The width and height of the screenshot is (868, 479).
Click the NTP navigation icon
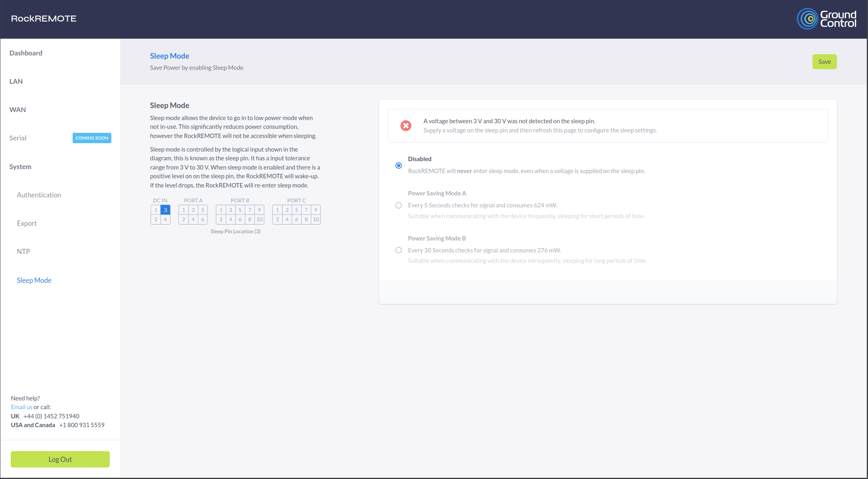click(24, 252)
